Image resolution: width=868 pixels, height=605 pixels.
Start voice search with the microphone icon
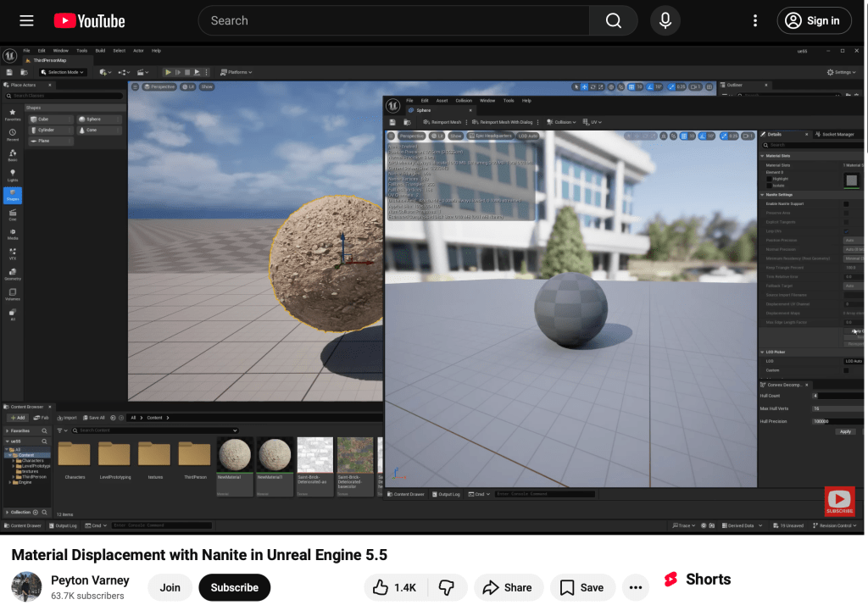(x=665, y=20)
